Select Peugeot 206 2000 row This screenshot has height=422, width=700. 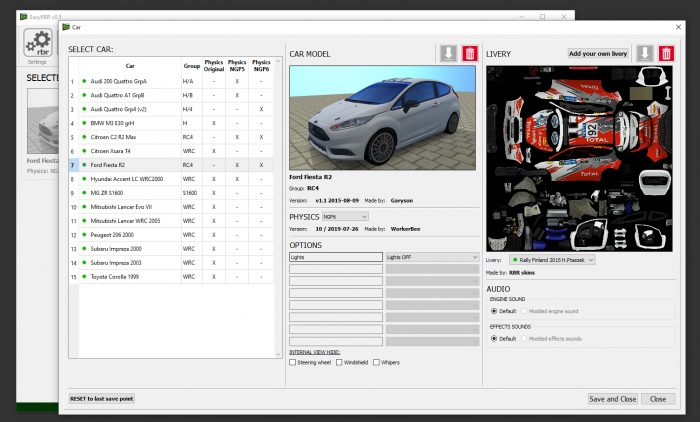coord(171,235)
